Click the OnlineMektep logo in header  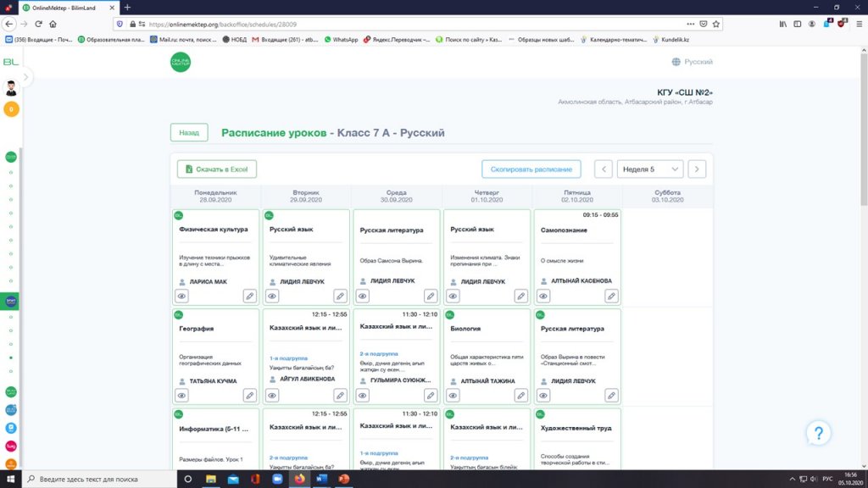[181, 62]
